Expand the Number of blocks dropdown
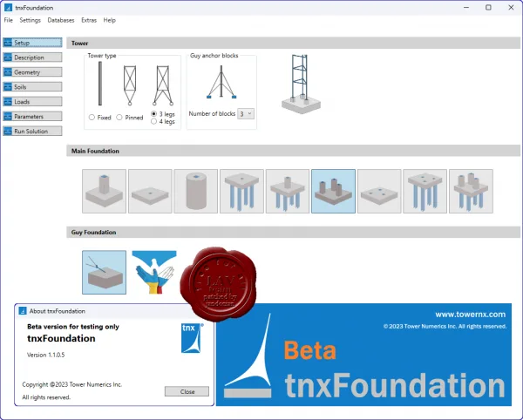Viewport: 523px width, 420px height. point(246,113)
